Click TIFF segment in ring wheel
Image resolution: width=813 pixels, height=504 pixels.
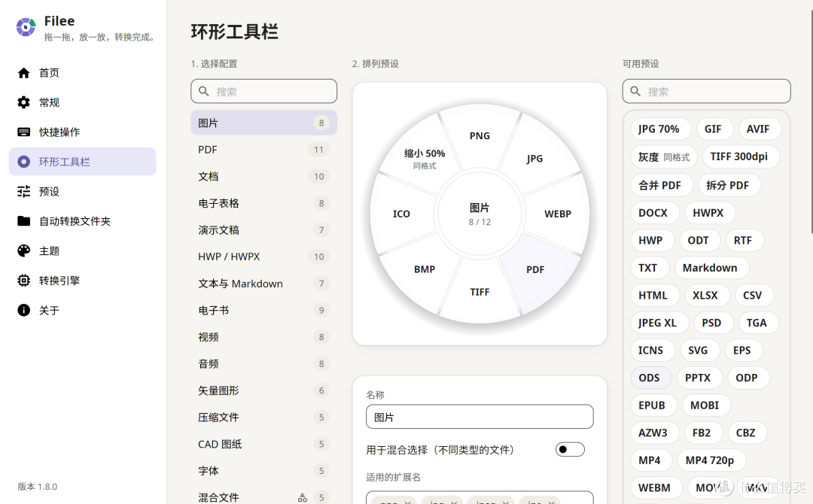(x=480, y=292)
